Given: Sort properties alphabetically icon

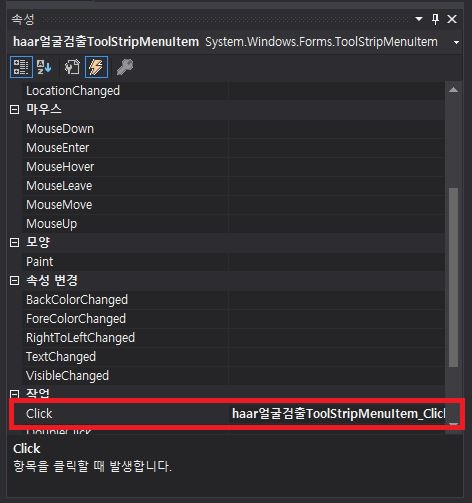Looking at the screenshot, I should pyautogui.click(x=44, y=67).
